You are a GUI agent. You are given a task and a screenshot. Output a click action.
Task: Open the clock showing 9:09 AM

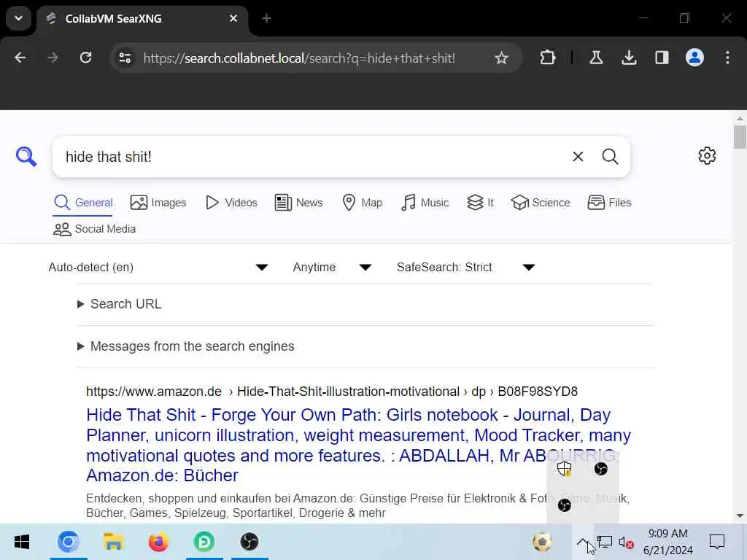(x=668, y=542)
